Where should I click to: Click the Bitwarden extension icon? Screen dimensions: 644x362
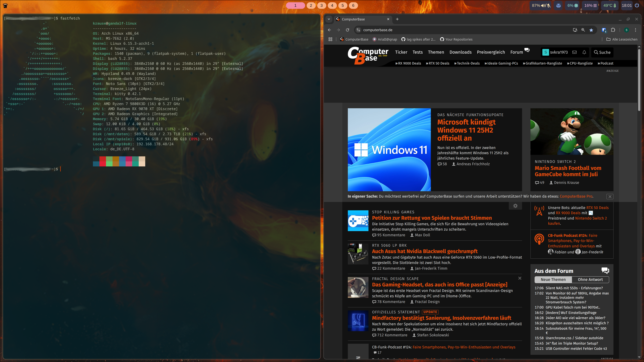(604, 30)
